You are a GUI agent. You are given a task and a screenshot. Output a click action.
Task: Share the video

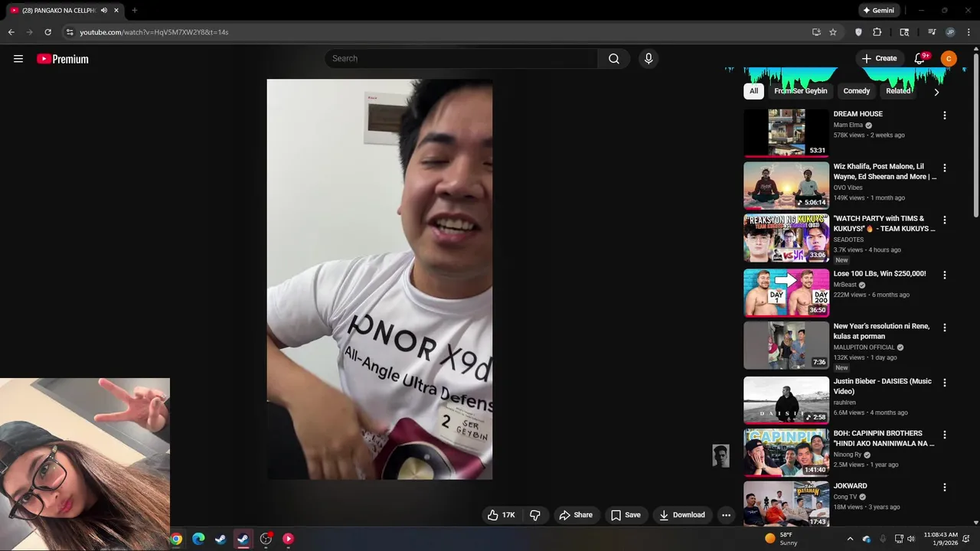576,515
